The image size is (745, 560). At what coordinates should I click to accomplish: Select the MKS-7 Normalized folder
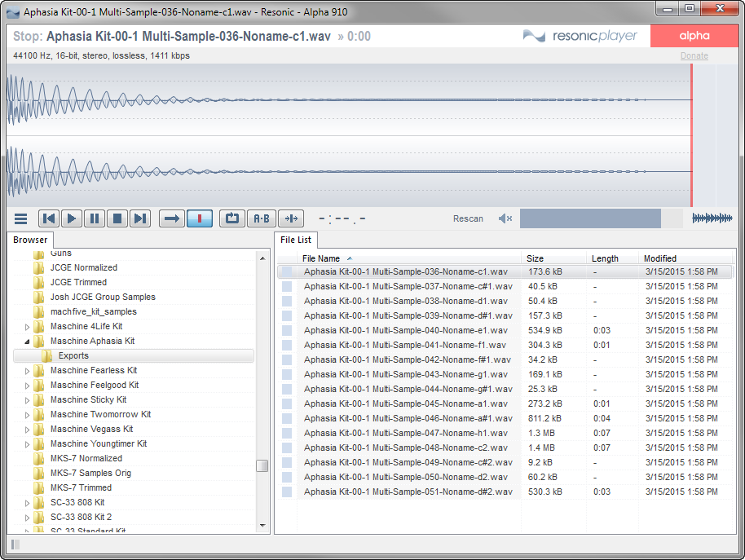86,458
